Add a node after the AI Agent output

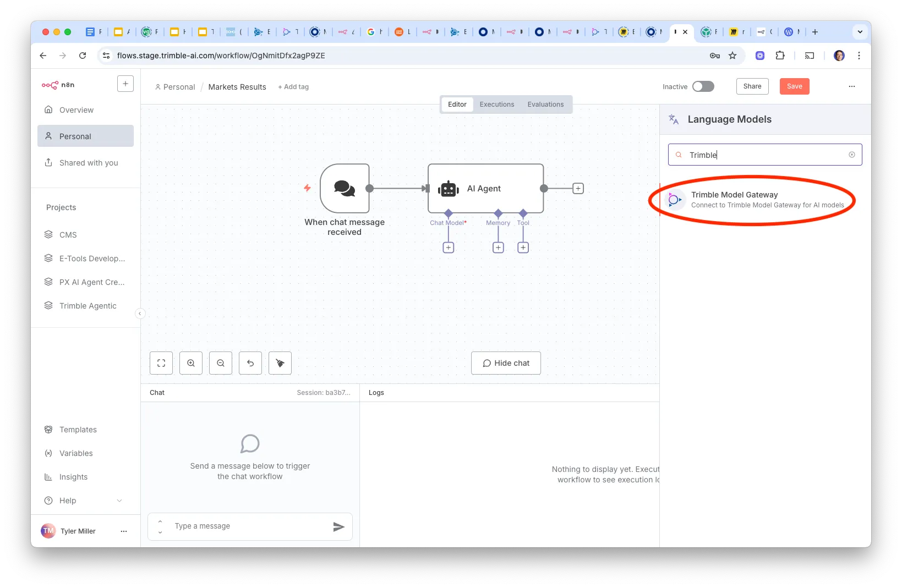tap(578, 189)
